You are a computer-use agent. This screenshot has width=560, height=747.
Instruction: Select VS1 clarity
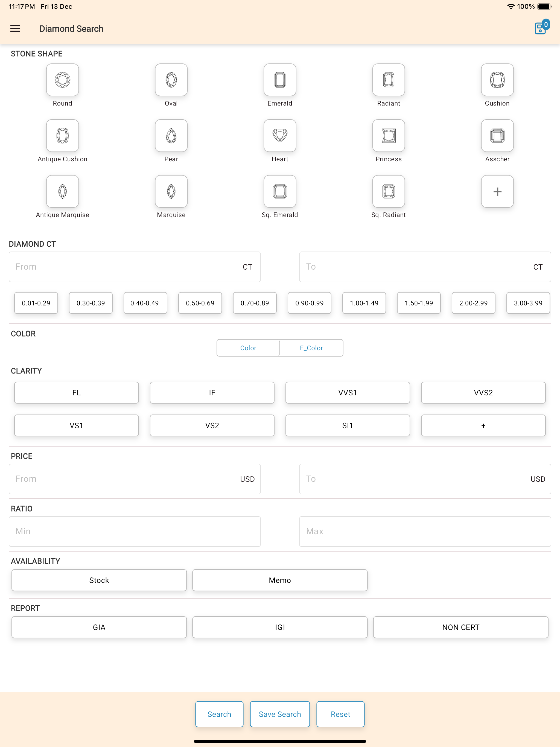77,425
